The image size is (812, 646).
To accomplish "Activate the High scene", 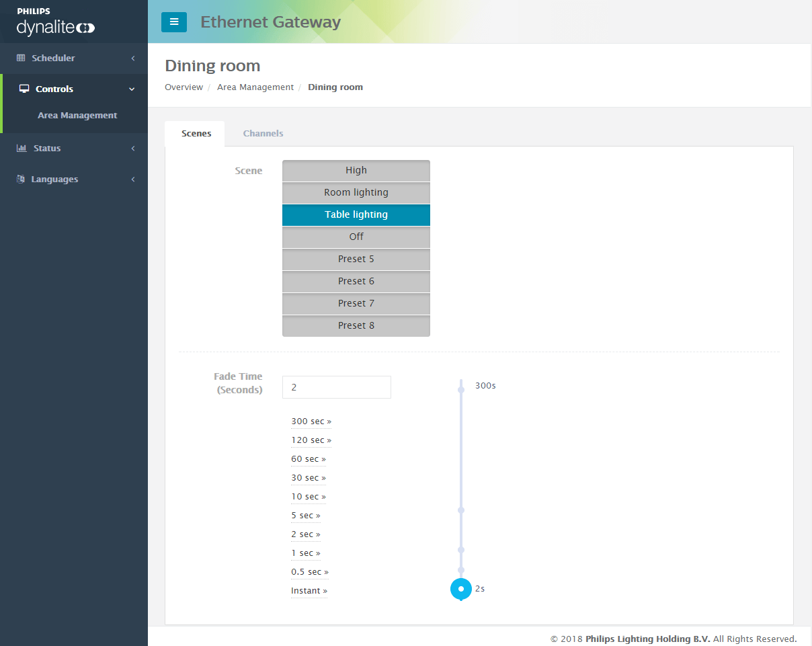I will [x=356, y=170].
